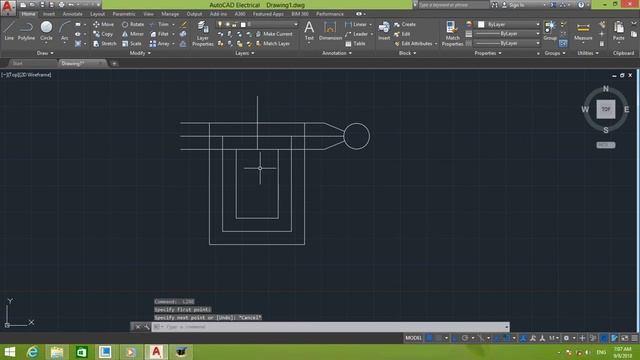Toggle snap mode in status bar
Image resolution: width=640 pixels, height=360 pixels.
tap(439, 338)
